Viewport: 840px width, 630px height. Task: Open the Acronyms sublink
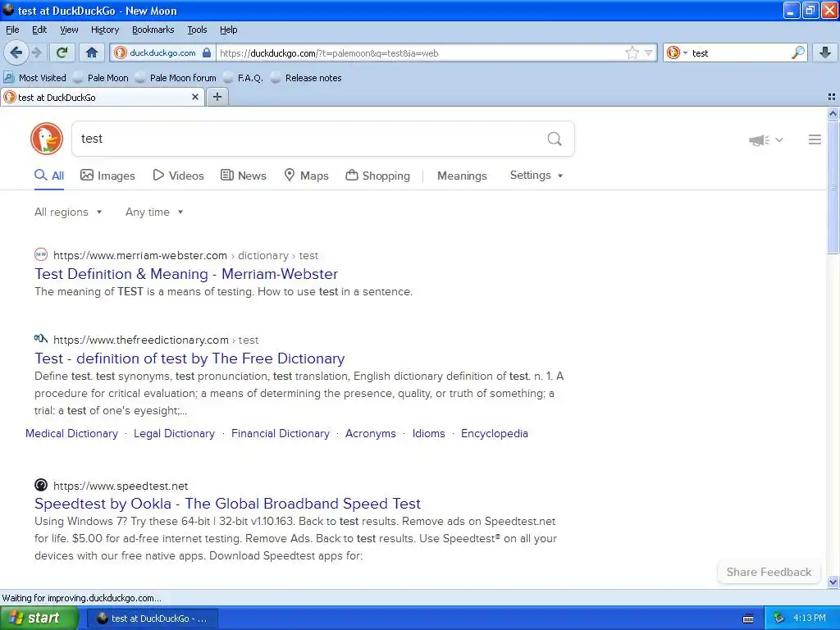(371, 433)
